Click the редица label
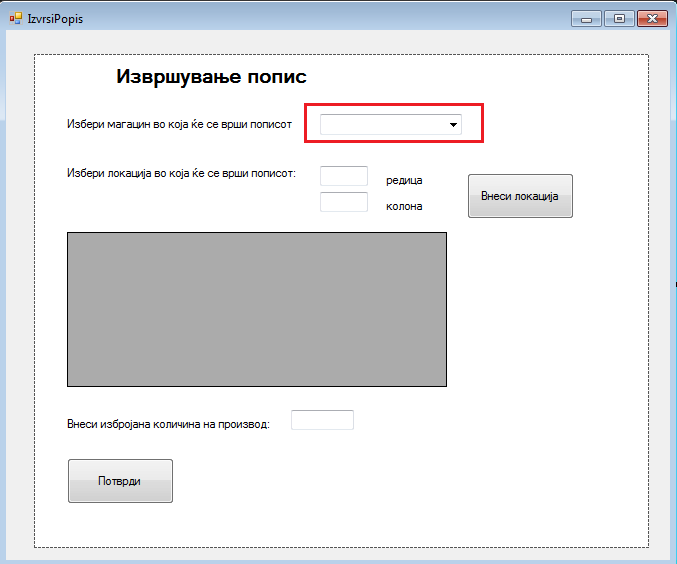Viewport: 677px width, 564px height. click(404, 181)
